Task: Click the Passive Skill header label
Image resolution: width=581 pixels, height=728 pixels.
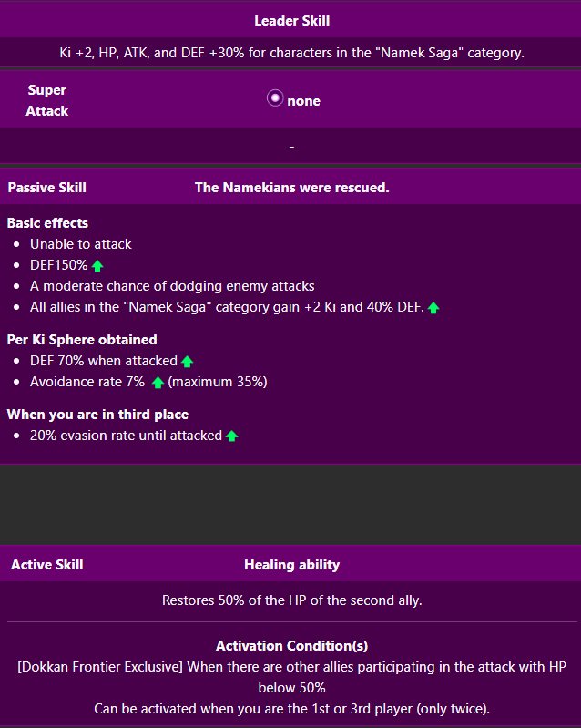Action: point(47,188)
